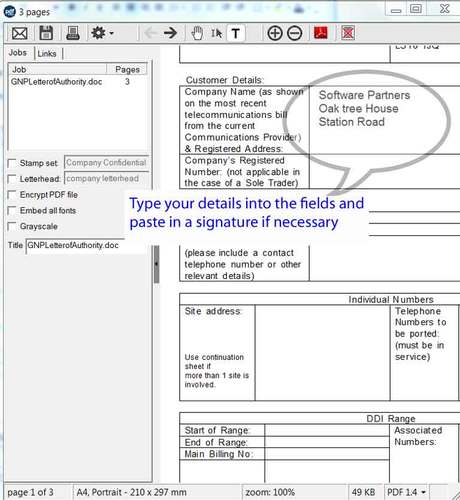Click the red crossed delete page icon

click(348, 33)
